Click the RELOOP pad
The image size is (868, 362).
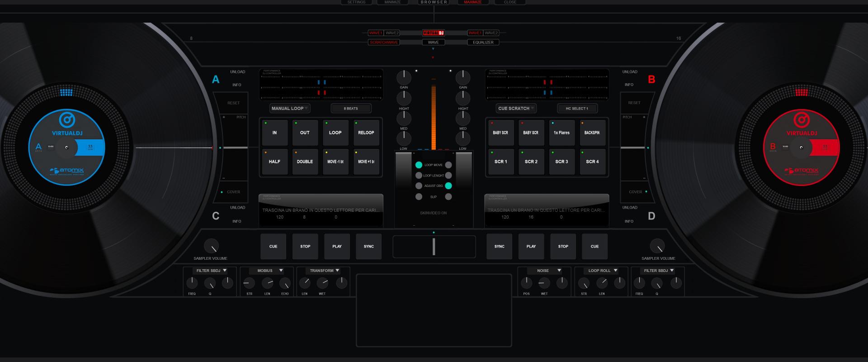pos(366,133)
